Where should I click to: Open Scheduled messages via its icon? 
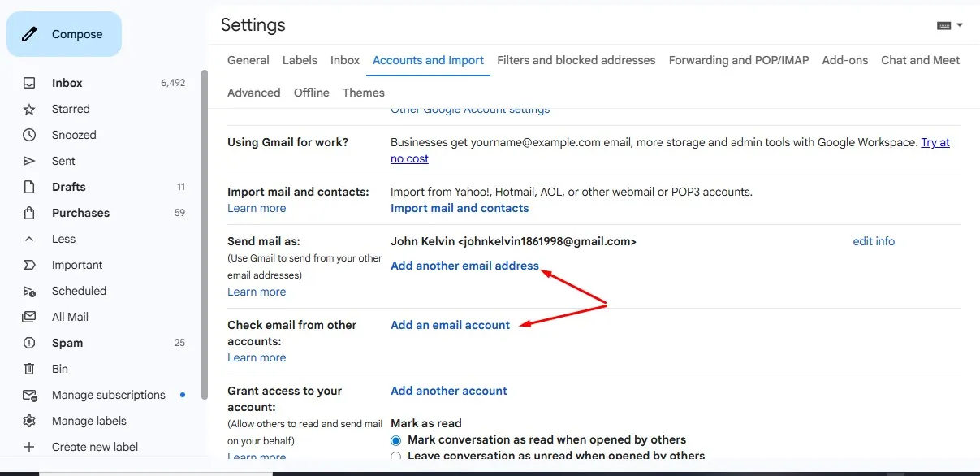click(x=31, y=291)
